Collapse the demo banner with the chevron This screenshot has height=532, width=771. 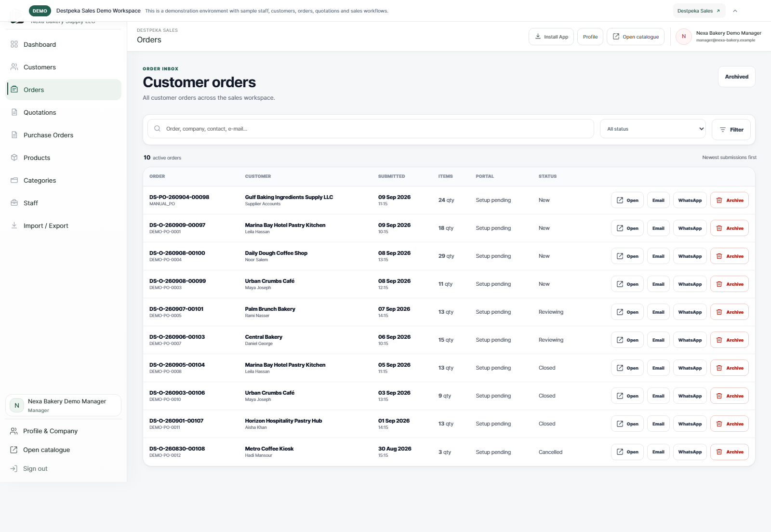(735, 11)
